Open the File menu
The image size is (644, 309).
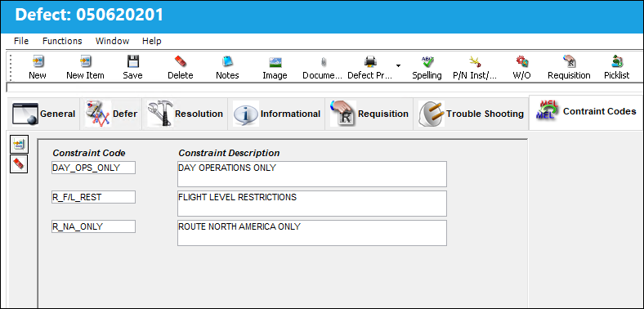pyautogui.click(x=21, y=41)
